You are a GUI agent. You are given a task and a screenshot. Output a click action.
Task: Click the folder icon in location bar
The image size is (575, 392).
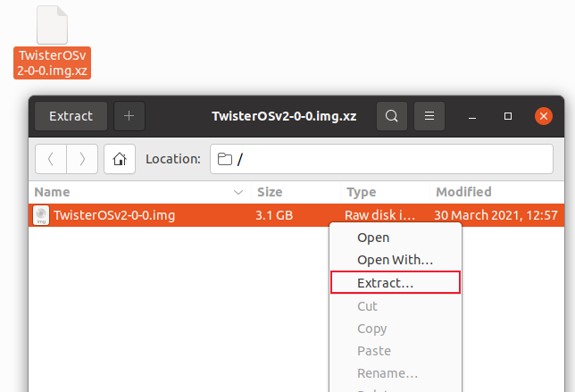225,160
